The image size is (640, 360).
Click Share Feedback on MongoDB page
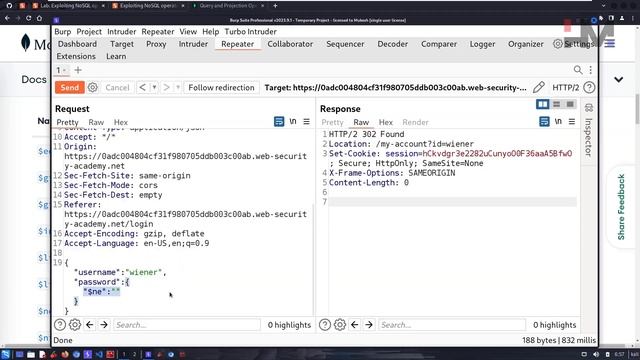click(621, 207)
